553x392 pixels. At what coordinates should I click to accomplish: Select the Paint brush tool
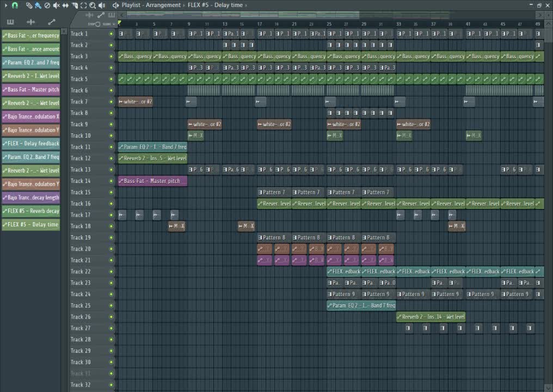click(x=38, y=5)
